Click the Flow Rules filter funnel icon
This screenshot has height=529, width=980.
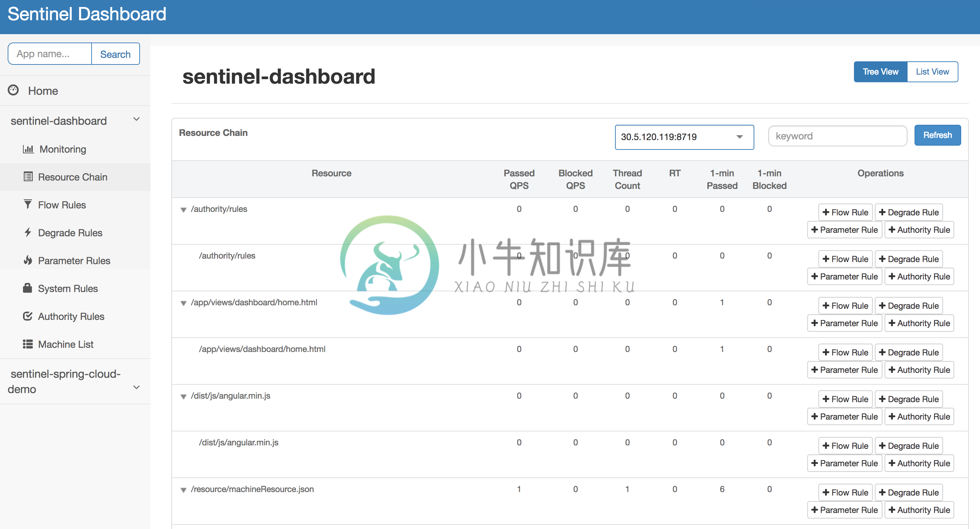28,204
